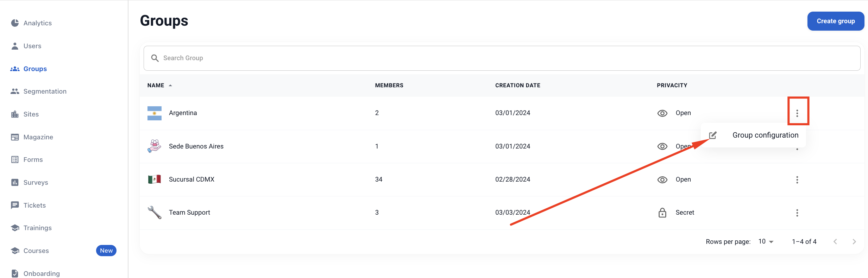Choose Group configuration from the menu
This screenshot has width=868, height=278.
[765, 135]
